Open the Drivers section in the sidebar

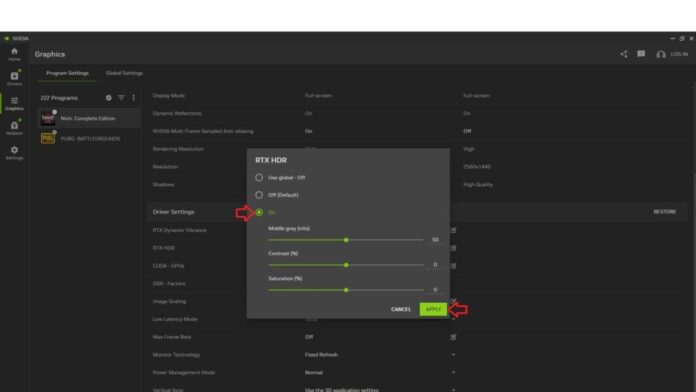click(14, 78)
